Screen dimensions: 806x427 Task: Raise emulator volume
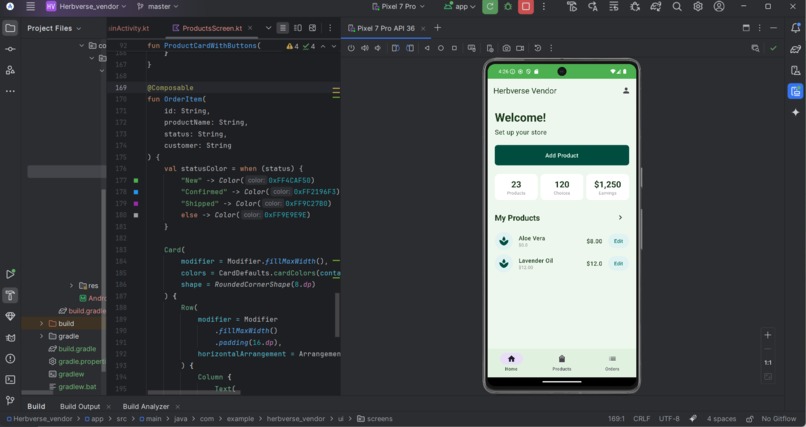pyautogui.click(x=364, y=48)
